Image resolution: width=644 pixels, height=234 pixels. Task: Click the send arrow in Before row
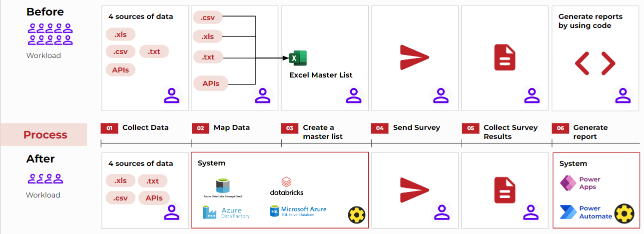tap(415, 57)
